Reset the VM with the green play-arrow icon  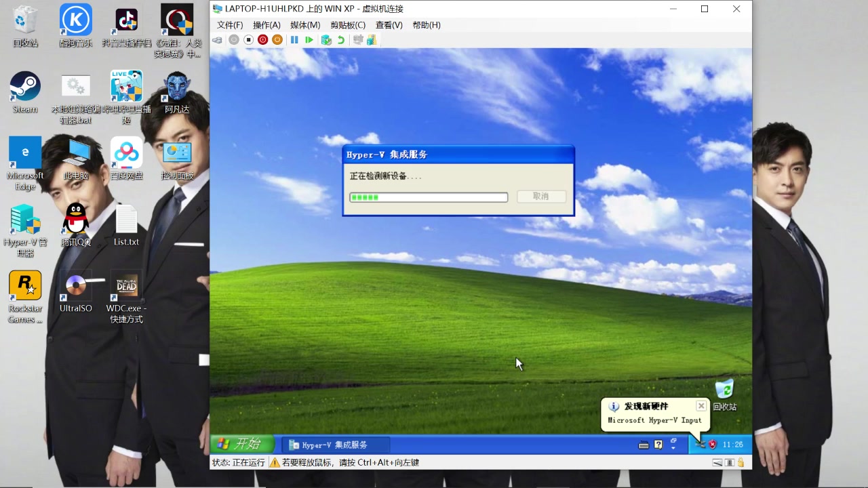coord(309,40)
